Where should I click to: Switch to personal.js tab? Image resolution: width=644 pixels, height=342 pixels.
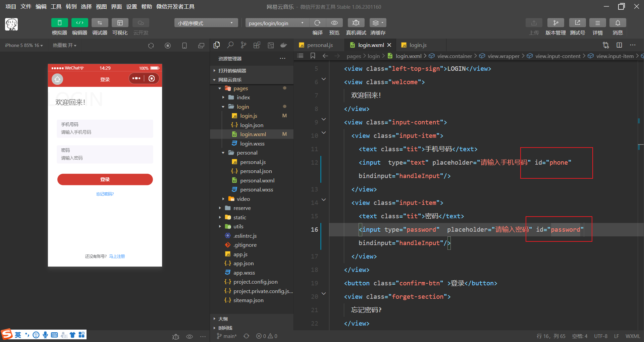tap(319, 45)
